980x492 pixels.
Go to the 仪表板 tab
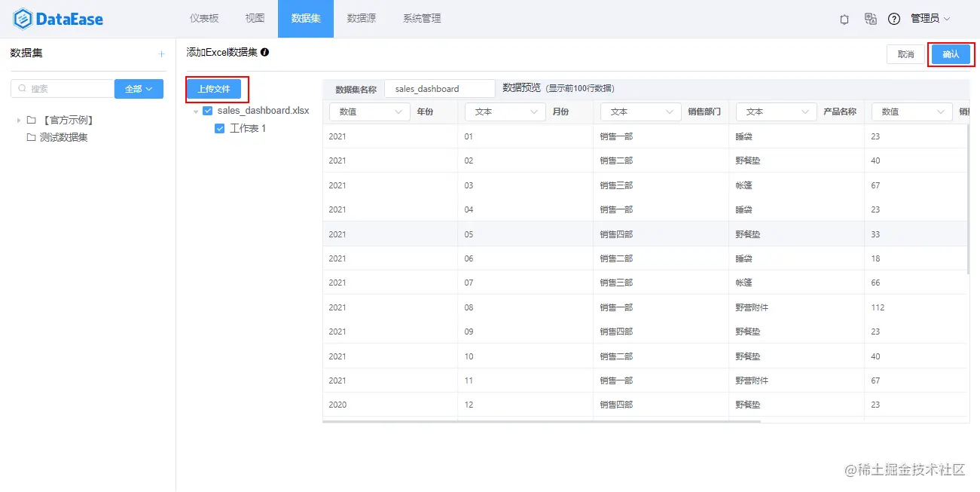pos(204,19)
